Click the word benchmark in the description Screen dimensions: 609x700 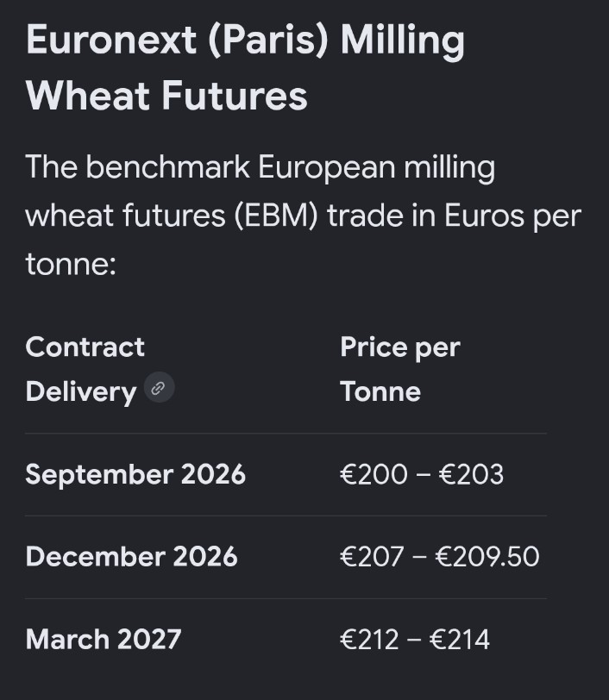click(167, 167)
